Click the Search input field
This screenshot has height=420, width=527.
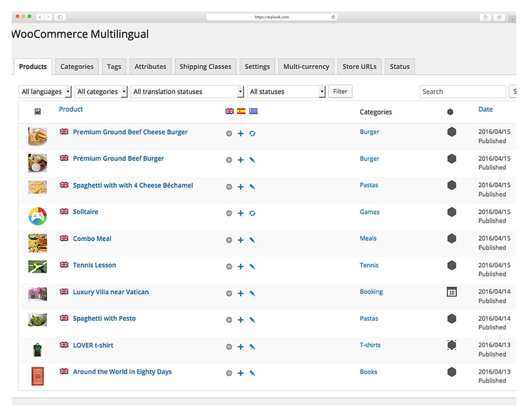coord(462,91)
